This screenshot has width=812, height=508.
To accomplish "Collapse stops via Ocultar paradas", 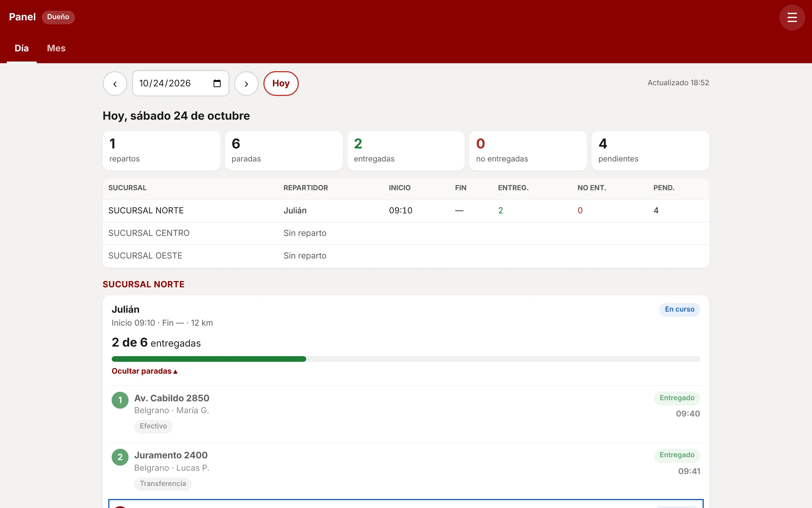I will click(x=145, y=371).
